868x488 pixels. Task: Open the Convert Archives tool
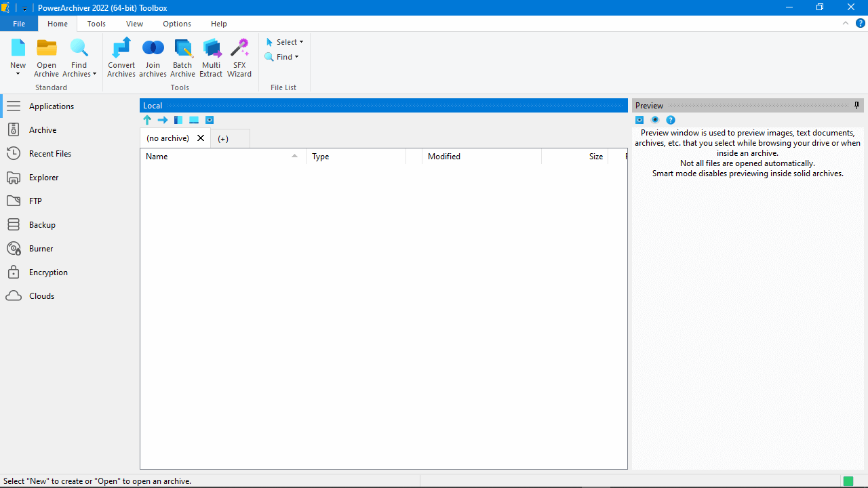click(121, 58)
